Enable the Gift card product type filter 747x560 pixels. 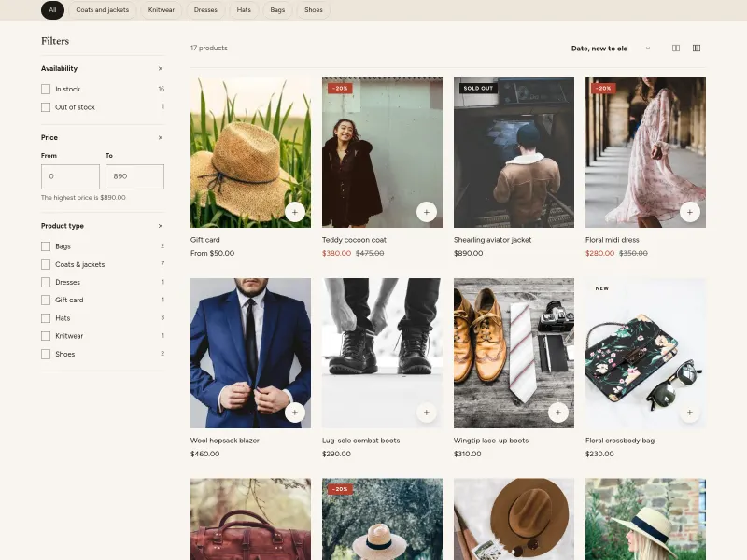pos(46,300)
